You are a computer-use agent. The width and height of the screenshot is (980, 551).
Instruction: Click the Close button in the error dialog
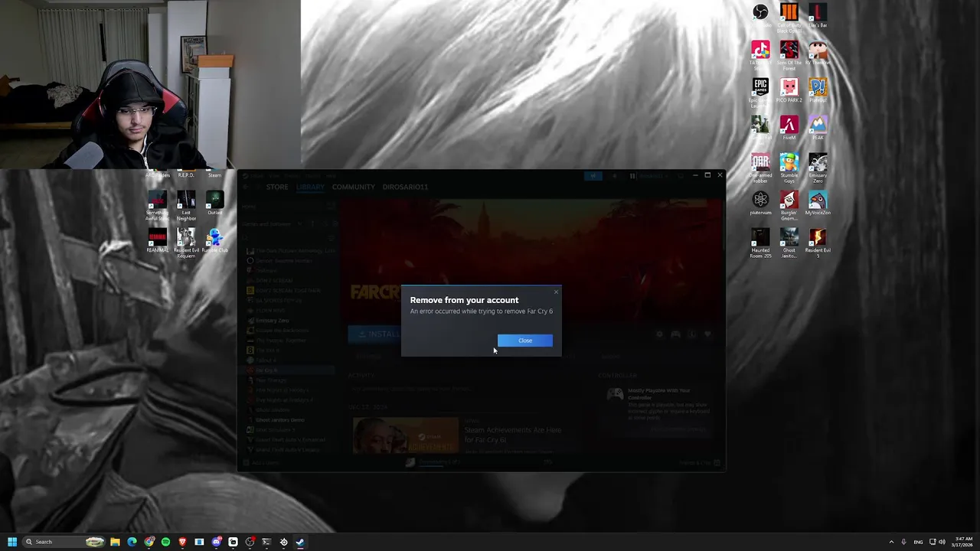(524, 341)
